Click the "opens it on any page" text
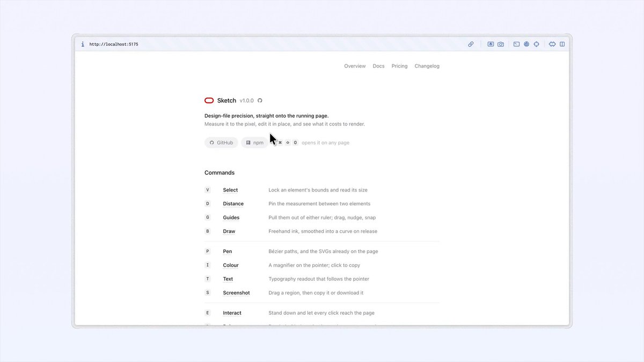Viewport: 644px width, 362px height. pos(326,143)
